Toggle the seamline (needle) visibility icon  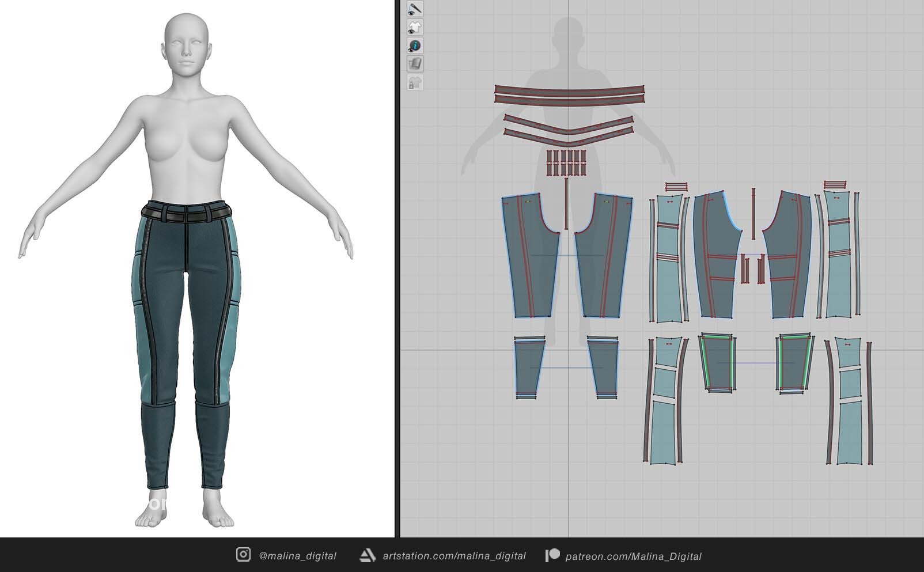(x=415, y=9)
